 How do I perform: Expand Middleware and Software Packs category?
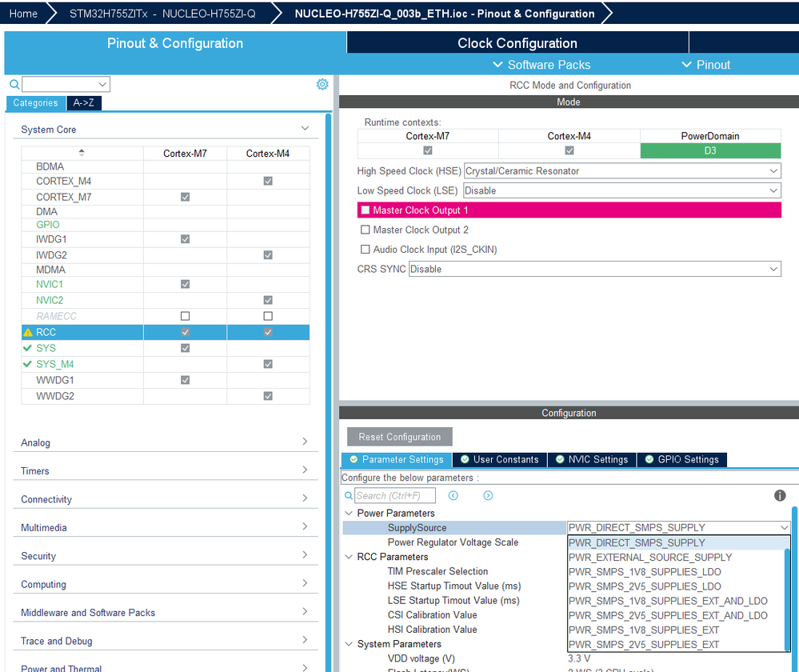(305, 611)
